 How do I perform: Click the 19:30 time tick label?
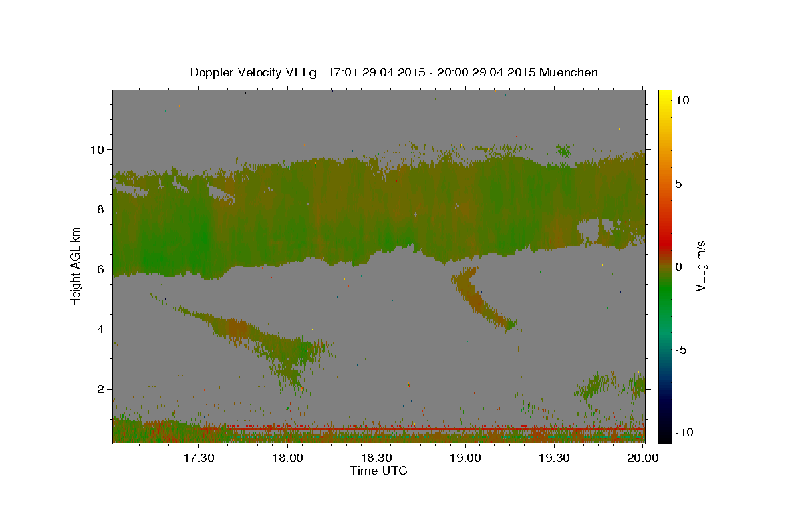click(554, 458)
